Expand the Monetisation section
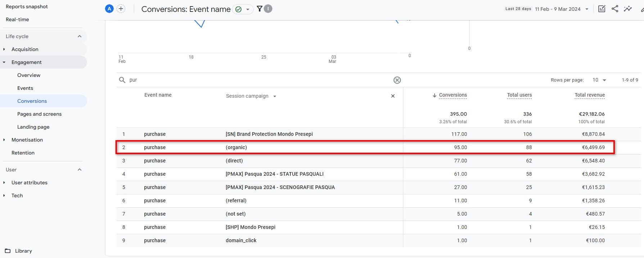 pos(27,140)
